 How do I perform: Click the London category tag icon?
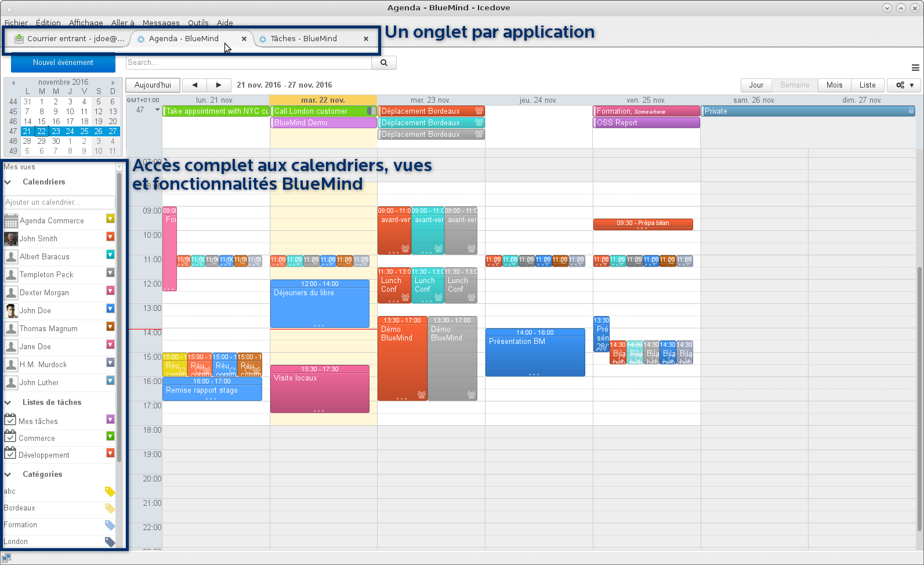[x=109, y=542]
